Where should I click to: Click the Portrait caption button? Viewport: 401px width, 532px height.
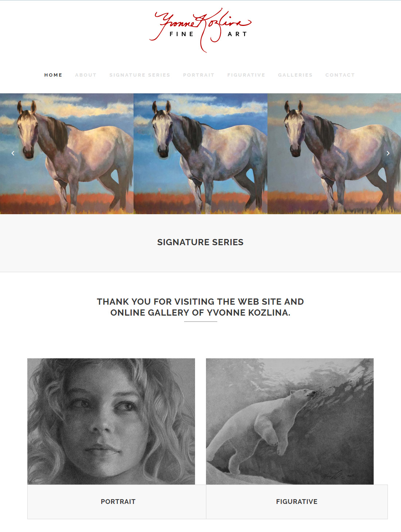[117, 502]
